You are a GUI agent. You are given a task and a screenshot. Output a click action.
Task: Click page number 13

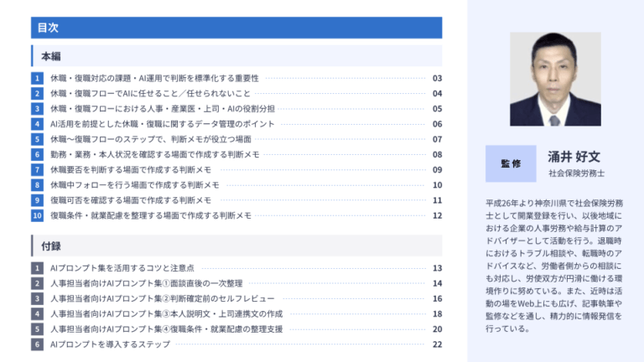(x=437, y=268)
